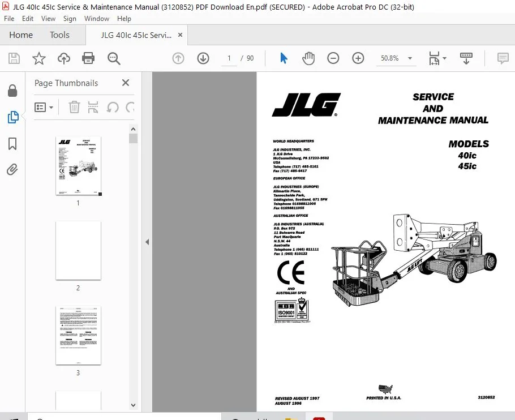Open the find text magnifier tool
The image size is (515, 420).
point(114,58)
